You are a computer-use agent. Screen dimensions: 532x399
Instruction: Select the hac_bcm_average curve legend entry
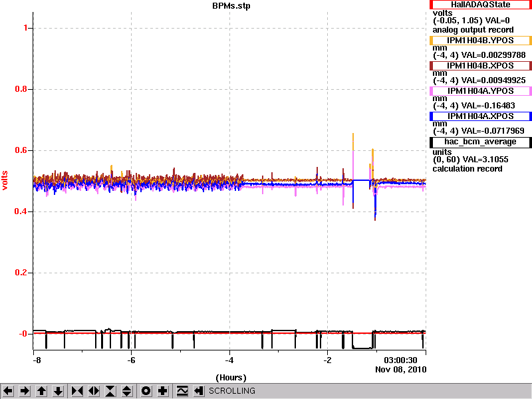tap(480, 142)
